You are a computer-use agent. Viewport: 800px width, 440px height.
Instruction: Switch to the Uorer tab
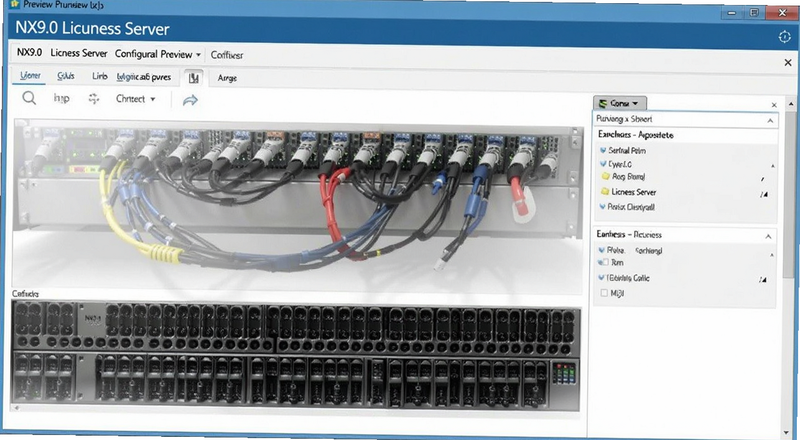30,76
